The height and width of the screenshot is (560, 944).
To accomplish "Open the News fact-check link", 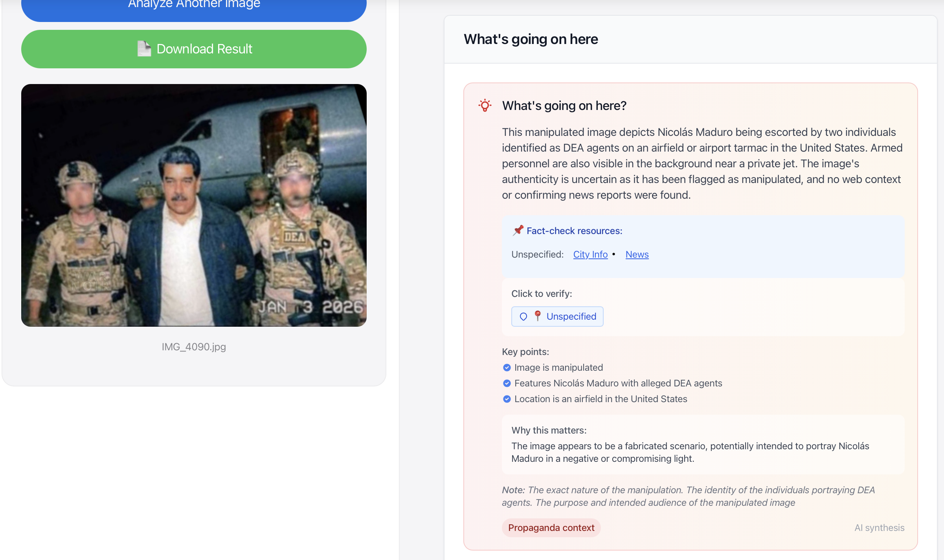I will pyautogui.click(x=637, y=254).
